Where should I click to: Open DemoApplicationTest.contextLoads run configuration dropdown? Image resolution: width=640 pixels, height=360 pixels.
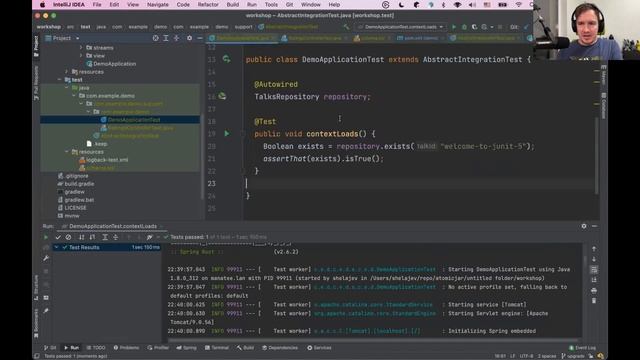click(401, 27)
